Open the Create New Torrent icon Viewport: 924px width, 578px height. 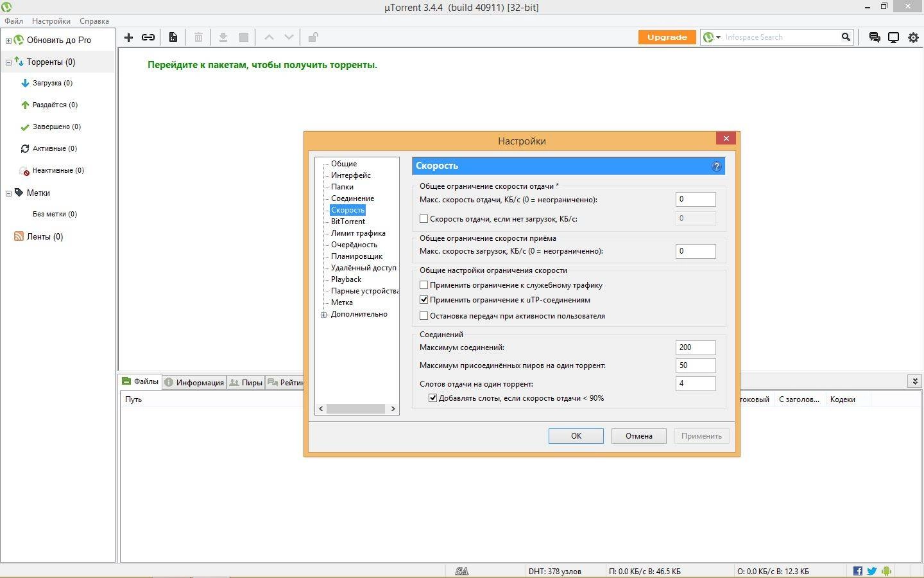tap(172, 37)
